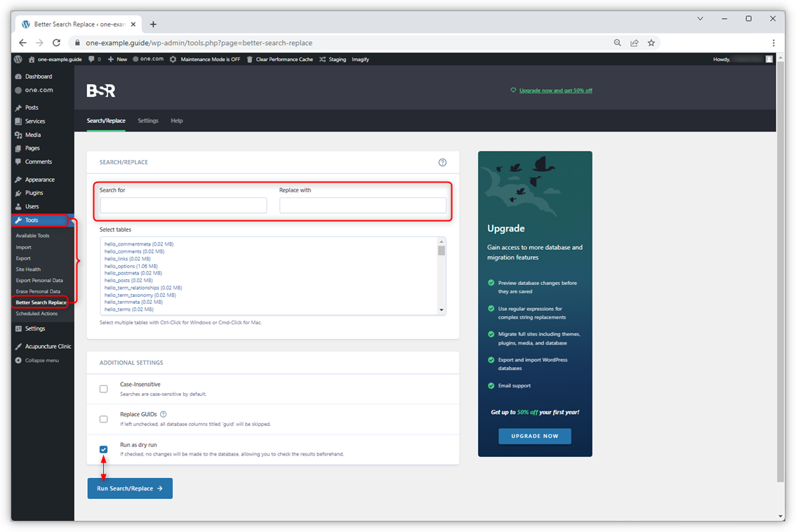Click the Run Search/Replace button

coord(130,488)
